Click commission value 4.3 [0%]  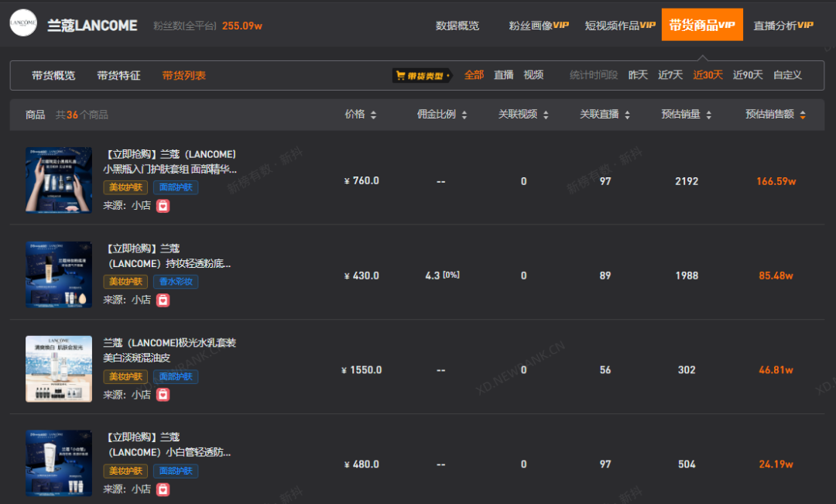(442, 275)
